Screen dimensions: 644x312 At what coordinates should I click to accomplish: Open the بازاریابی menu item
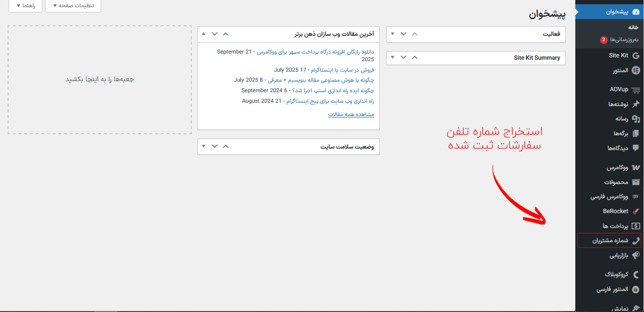(x=609, y=256)
